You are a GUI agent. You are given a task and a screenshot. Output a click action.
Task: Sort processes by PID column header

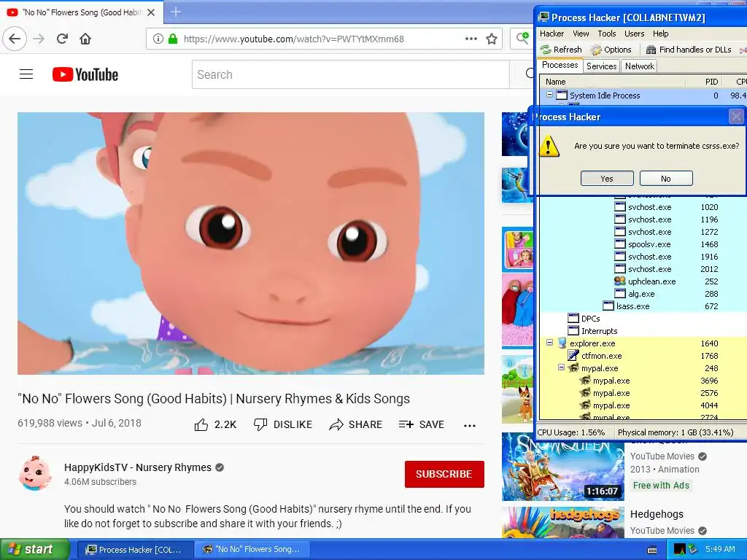[x=704, y=82]
